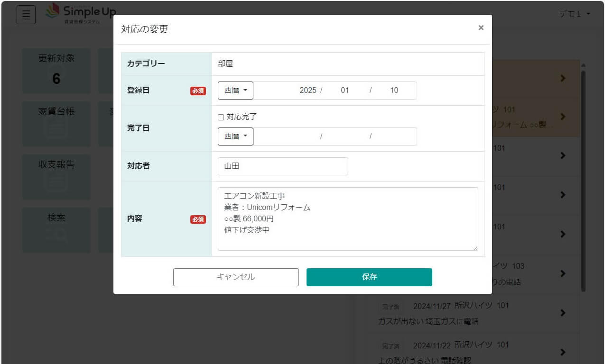The height and width of the screenshot is (364, 605).
Task: Click the chevron on the 2024/11/27 row
Action: pos(563,313)
